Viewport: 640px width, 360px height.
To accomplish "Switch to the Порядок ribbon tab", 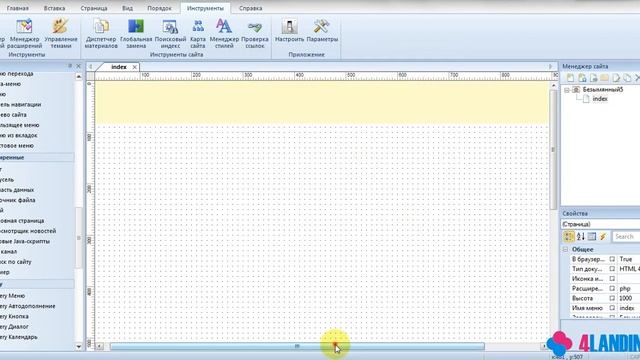I will pos(160,8).
